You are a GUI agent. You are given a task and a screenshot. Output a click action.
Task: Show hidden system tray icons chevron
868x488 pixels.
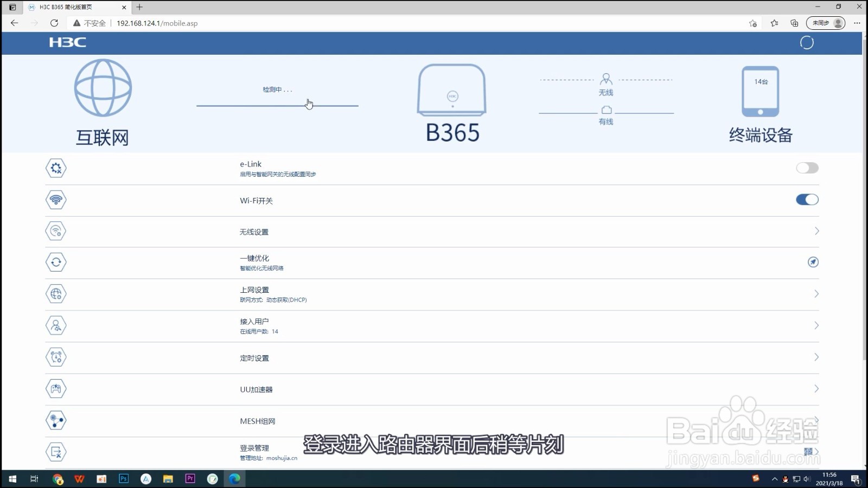pos(774,479)
